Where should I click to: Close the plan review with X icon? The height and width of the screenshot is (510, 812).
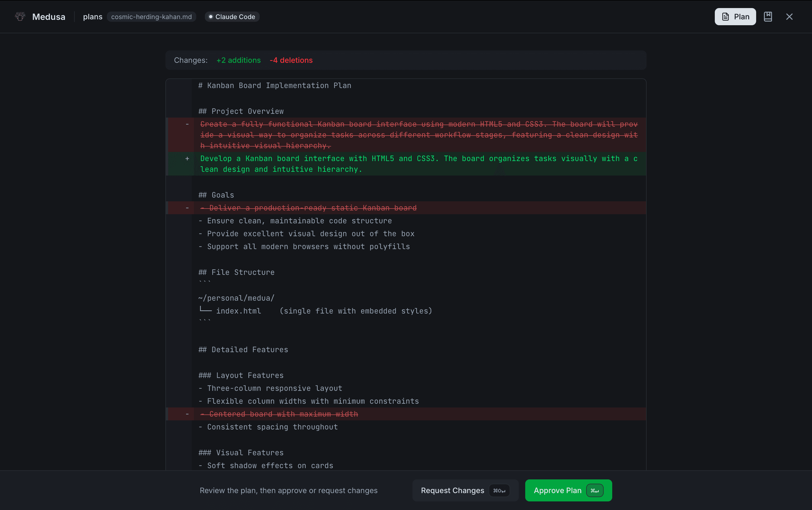[x=789, y=17]
